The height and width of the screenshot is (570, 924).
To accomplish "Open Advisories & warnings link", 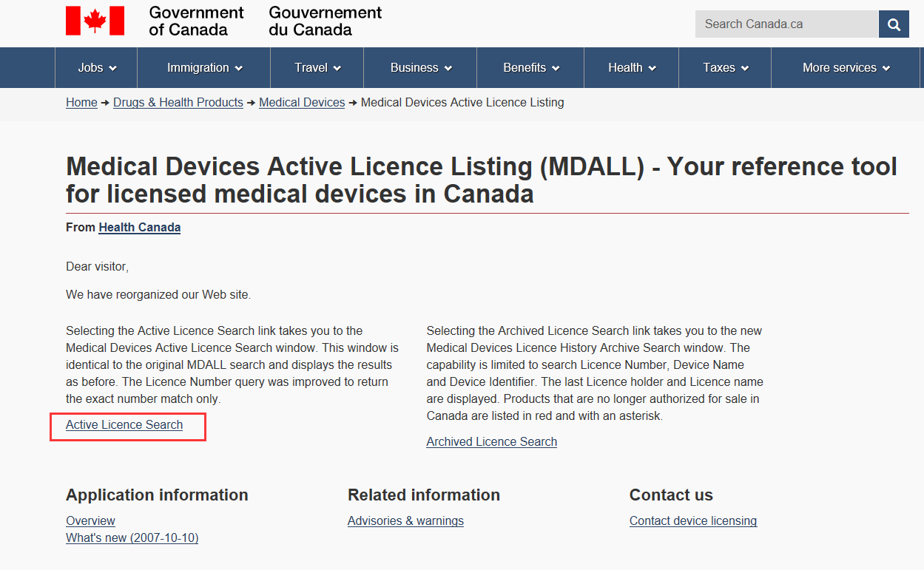I will coord(405,521).
